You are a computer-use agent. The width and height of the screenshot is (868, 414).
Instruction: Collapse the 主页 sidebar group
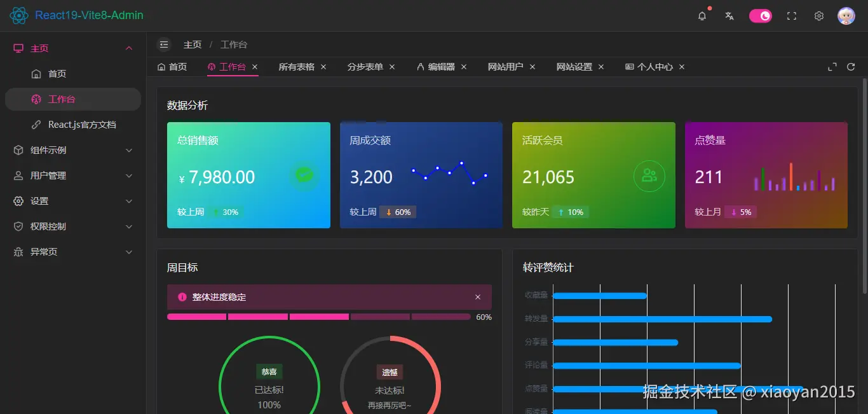[x=73, y=48]
